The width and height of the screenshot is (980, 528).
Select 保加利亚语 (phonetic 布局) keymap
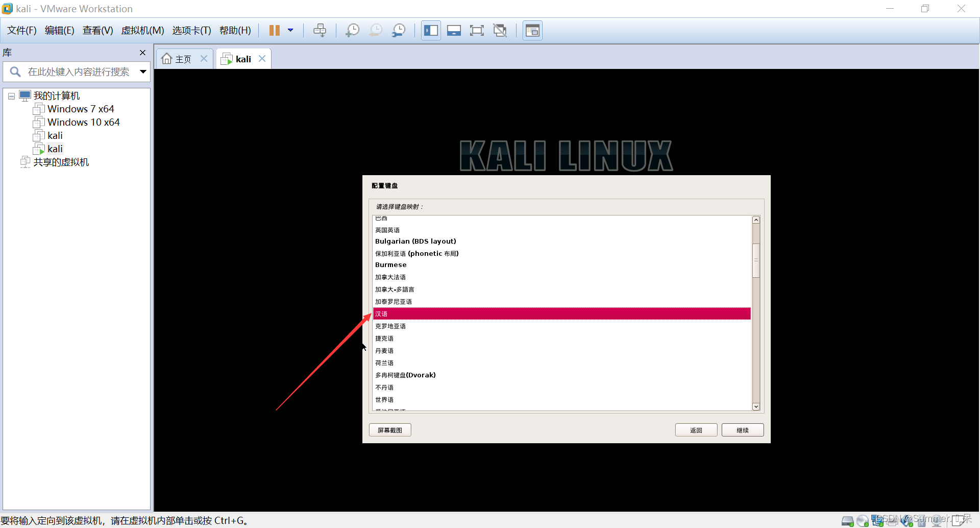point(562,254)
